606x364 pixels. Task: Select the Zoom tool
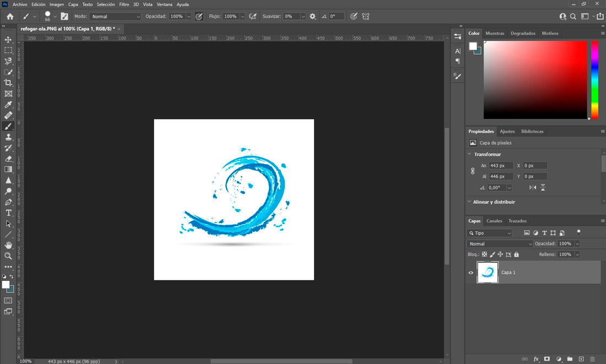pyautogui.click(x=8, y=256)
